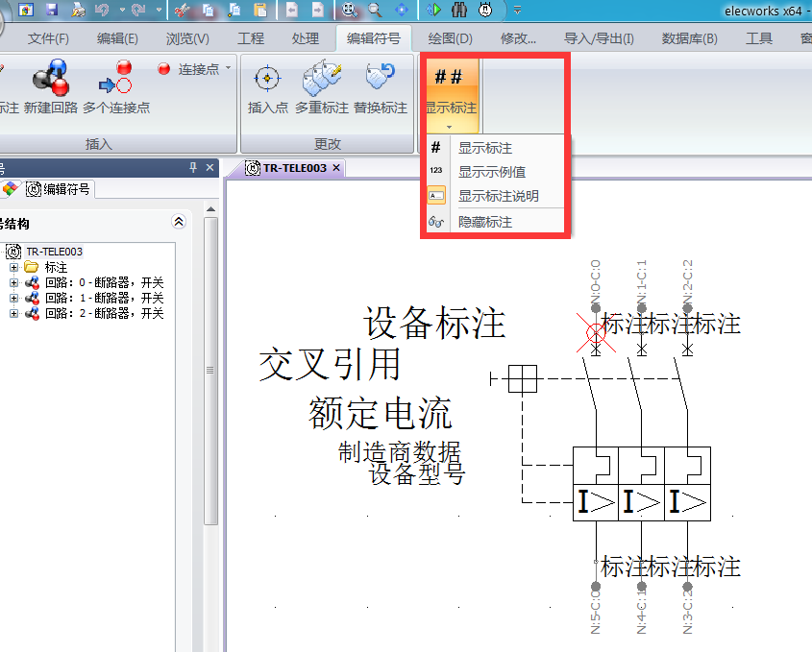Pin the side panel with pushpin icon
Viewport: 812px width, 652px height.
click(193, 168)
